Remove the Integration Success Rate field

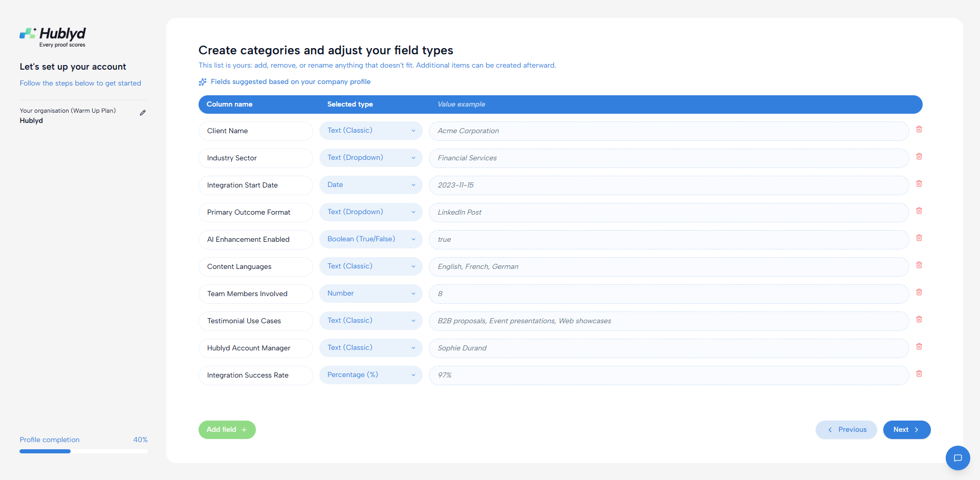(919, 374)
